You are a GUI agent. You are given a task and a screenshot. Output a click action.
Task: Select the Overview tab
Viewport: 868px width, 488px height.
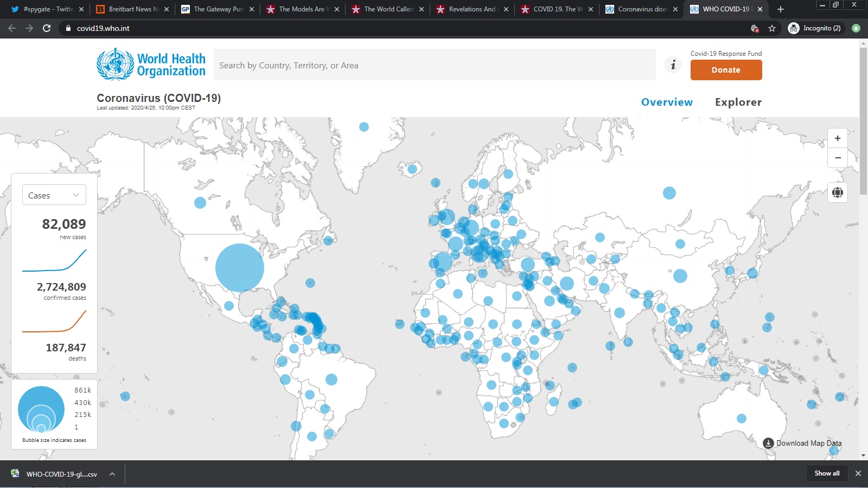667,102
